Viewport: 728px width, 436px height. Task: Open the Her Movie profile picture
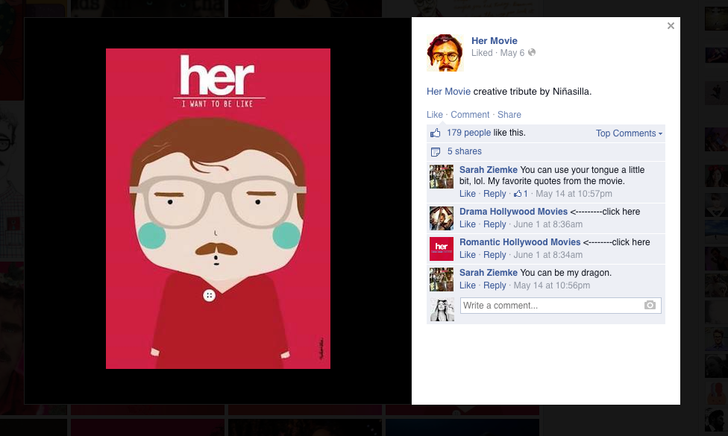coord(445,52)
